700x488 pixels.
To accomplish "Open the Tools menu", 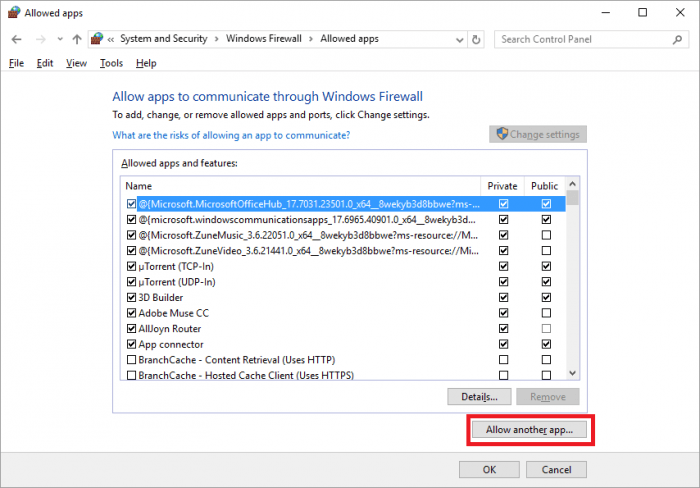I will (x=111, y=63).
